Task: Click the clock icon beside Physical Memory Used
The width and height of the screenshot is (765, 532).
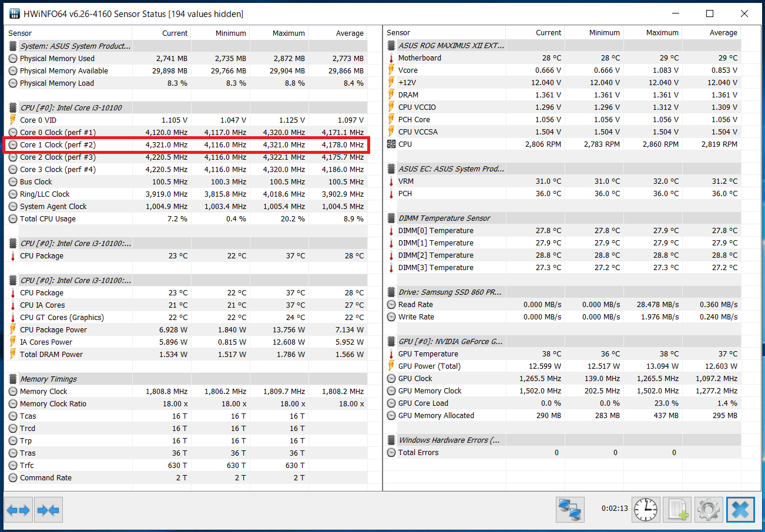Action: point(13,58)
